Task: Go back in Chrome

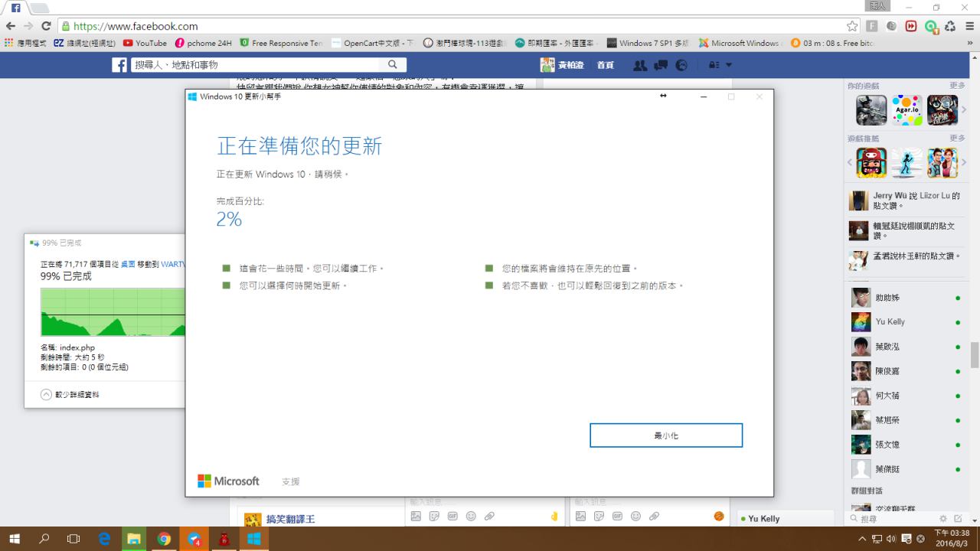Action: pyautogui.click(x=11, y=26)
